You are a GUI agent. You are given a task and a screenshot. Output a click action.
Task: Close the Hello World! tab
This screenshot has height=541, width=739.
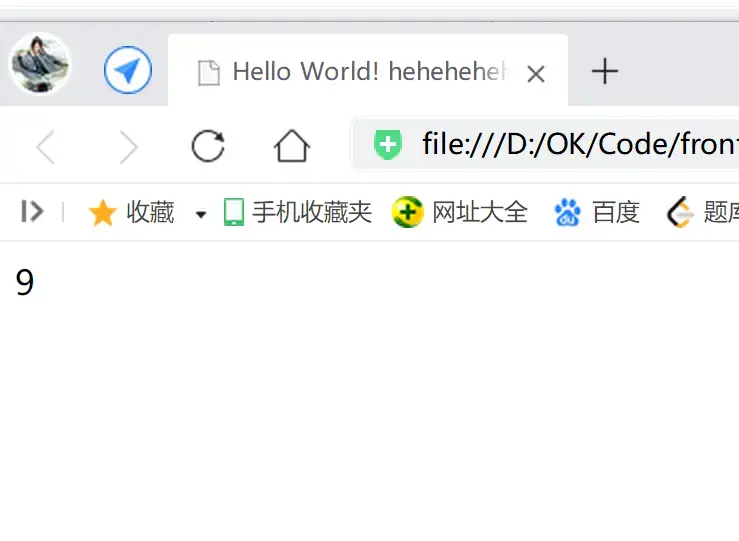536,74
